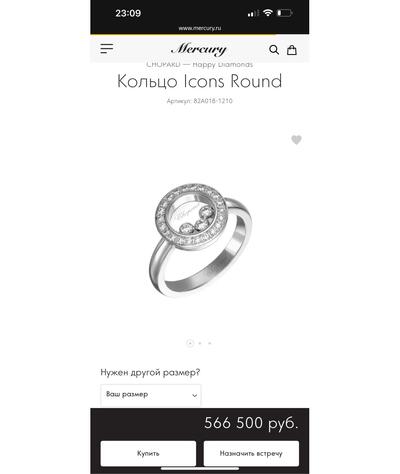400x474 pixels.
Task: Tap the 23:09 clock in status bar
Action: click(x=128, y=13)
